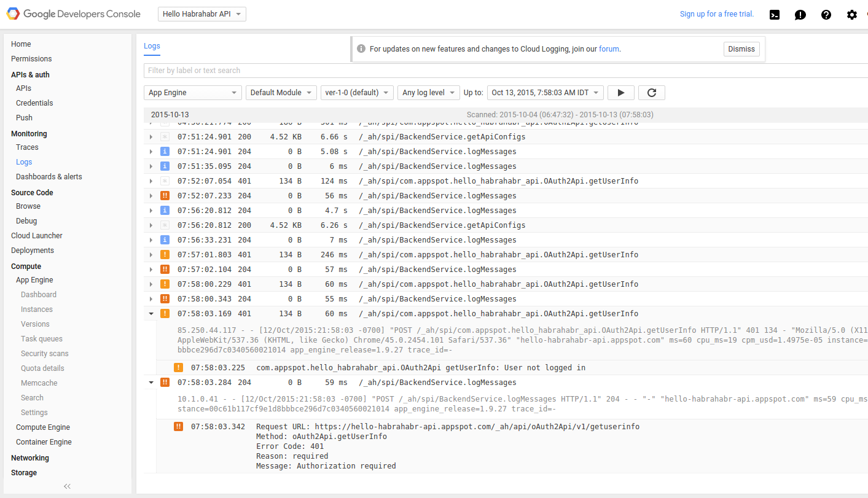The height and width of the screenshot is (498, 868).
Task: Click critical icon of 07:58:03.342 log line
Action: 178,427
